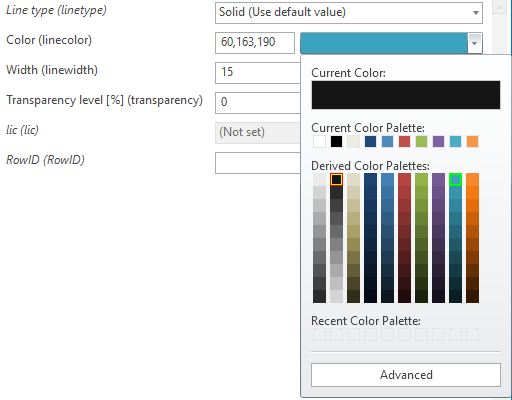Pick orange in Current Color Palette

click(x=472, y=142)
